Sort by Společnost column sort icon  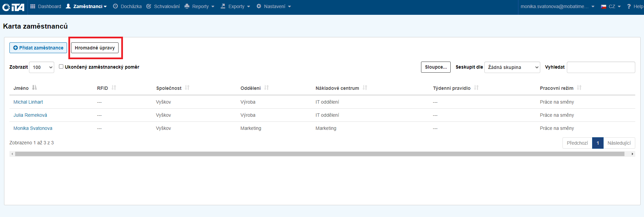pos(187,88)
